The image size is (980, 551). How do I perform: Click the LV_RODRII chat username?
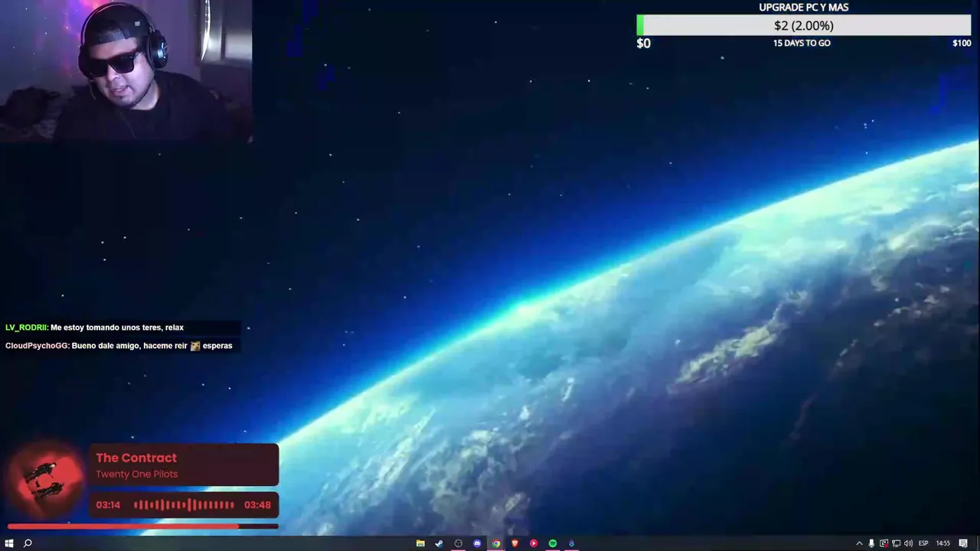click(25, 328)
